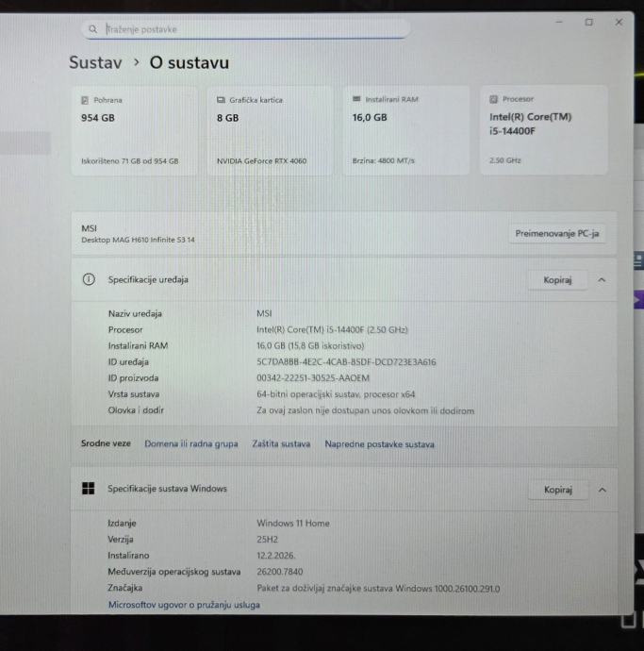Select the install date '12.2.2026.'
Viewport: 644px width, 651px height.
(x=275, y=556)
